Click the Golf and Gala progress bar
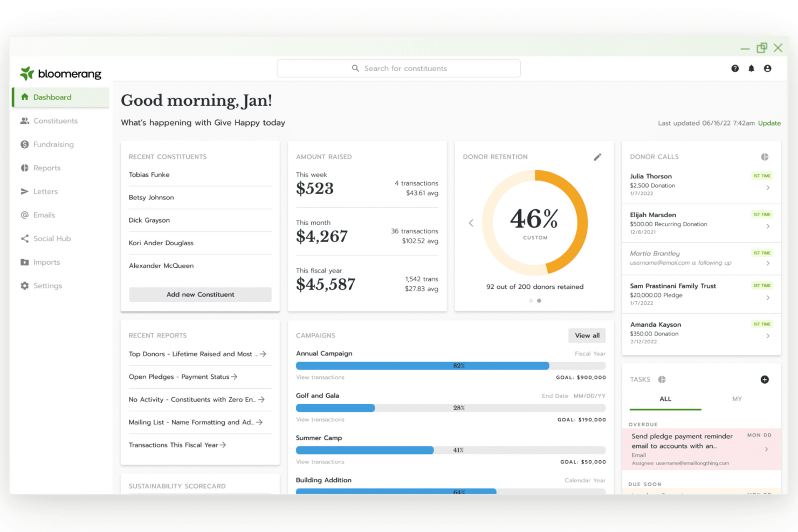Image resolution: width=798 pixels, height=532 pixels. coord(450,408)
